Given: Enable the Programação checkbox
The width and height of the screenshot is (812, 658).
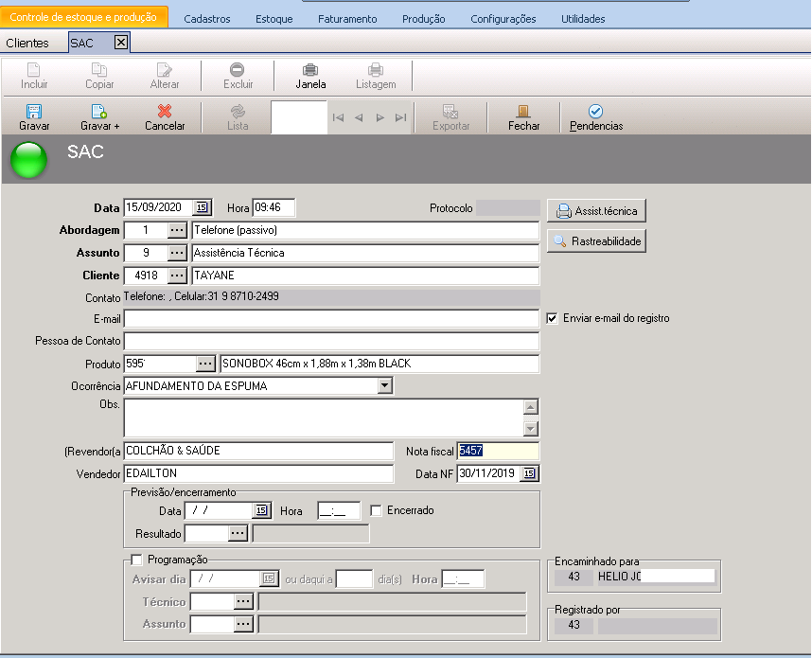Looking at the screenshot, I should 137,560.
